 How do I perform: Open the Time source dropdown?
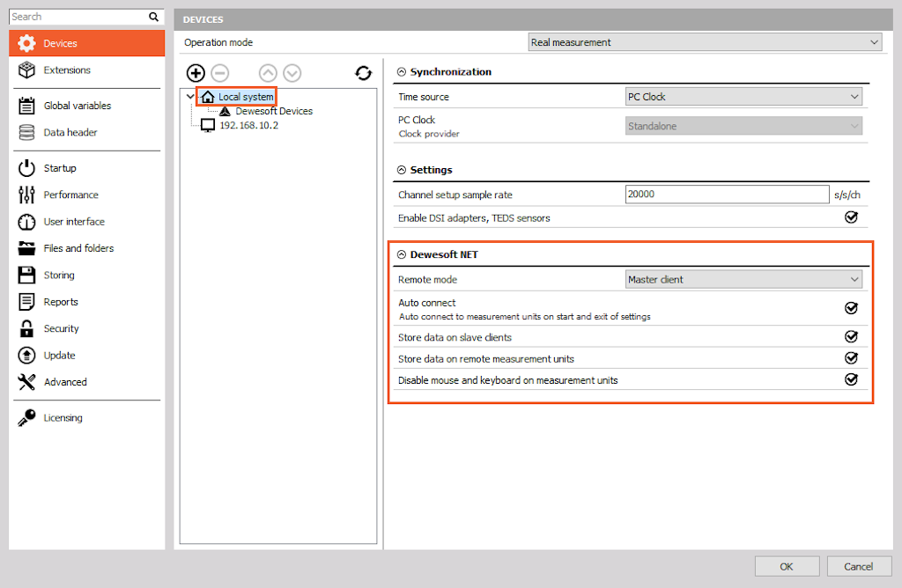743,97
